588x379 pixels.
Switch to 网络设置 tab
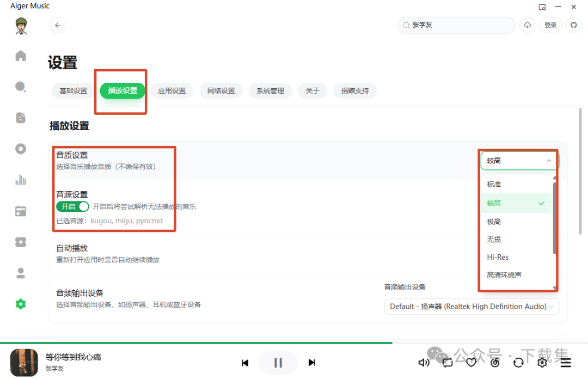point(221,91)
